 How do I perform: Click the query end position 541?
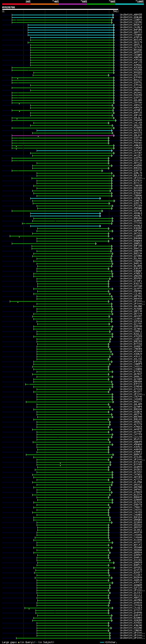(115, 11)
